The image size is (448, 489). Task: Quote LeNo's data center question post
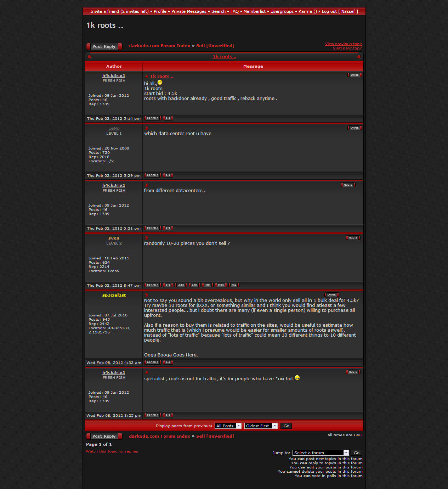[x=354, y=128]
